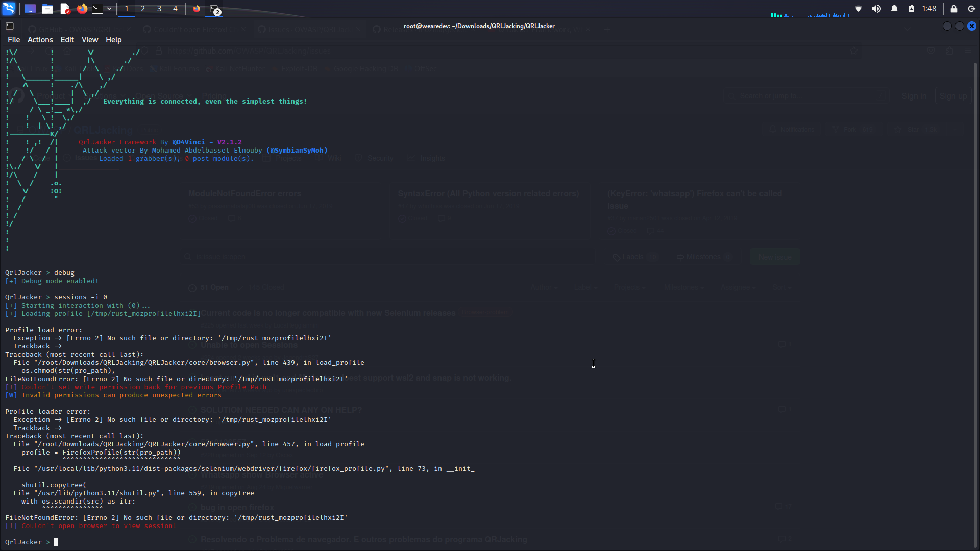Open the Actions menu in QTerminal

click(x=39, y=40)
